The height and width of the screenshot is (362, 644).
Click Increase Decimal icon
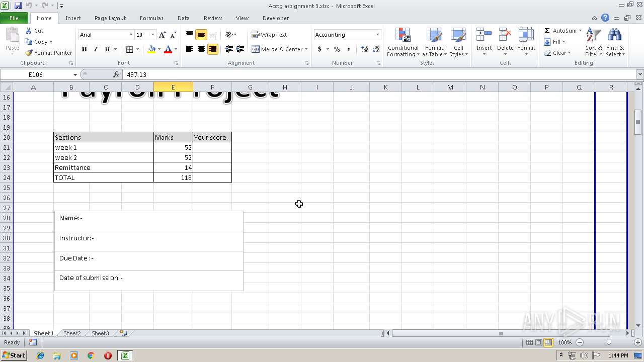click(x=365, y=49)
